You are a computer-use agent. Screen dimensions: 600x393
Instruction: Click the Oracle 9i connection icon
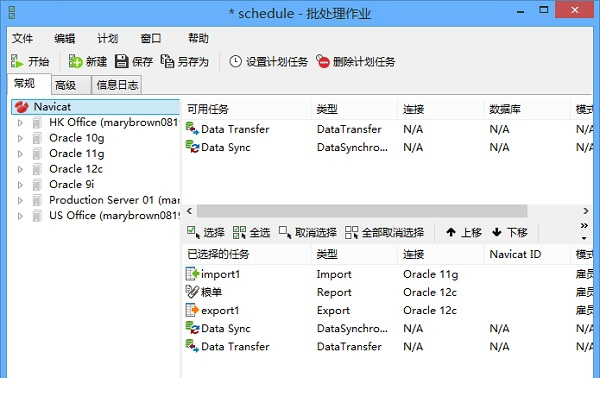click(x=37, y=185)
